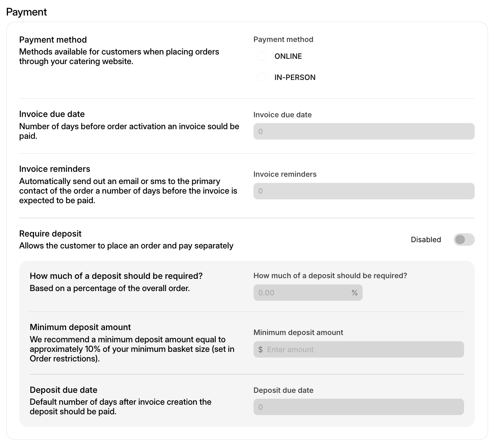Click the percent symbol in deposit field
The image size is (496, 448).
[x=355, y=293]
